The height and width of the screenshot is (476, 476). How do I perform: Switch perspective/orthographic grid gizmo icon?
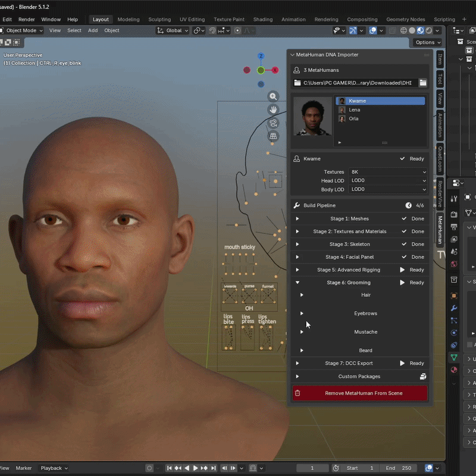[x=273, y=136]
